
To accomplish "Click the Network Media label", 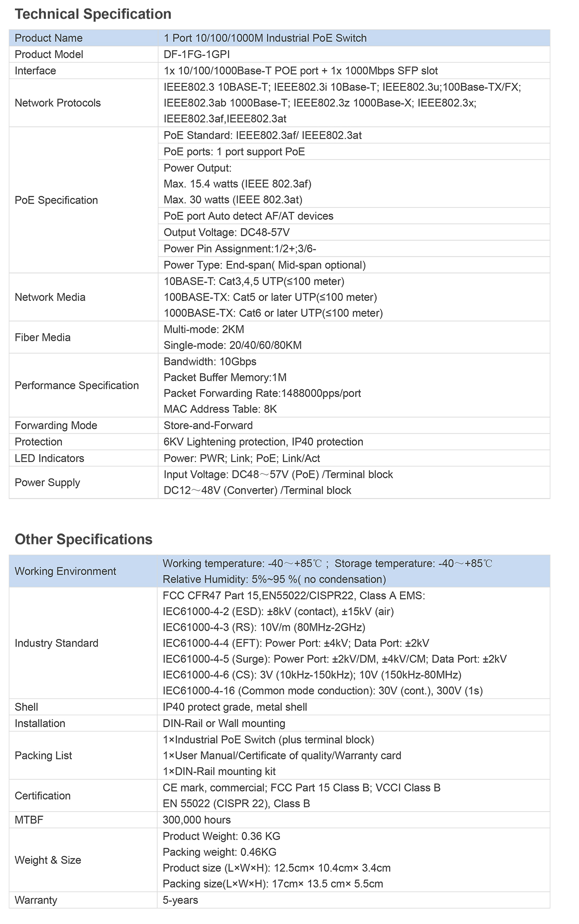I will (50, 297).
